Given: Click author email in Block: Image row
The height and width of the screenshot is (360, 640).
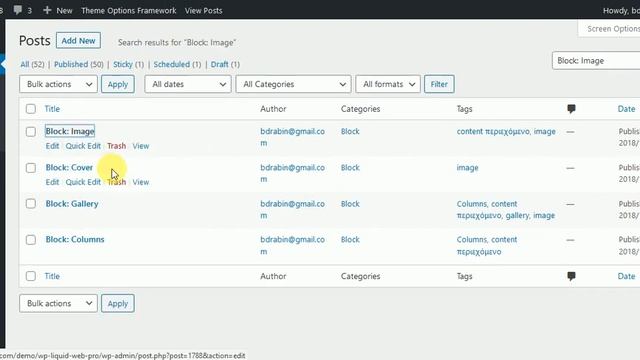Looking at the screenshot, I should click(x=292, y=137).
